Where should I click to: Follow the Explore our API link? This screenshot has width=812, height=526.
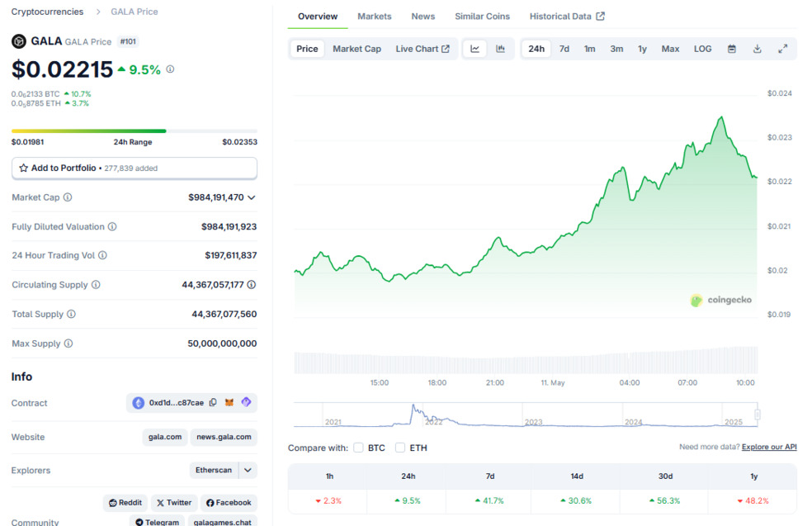(x=769, y=447)
